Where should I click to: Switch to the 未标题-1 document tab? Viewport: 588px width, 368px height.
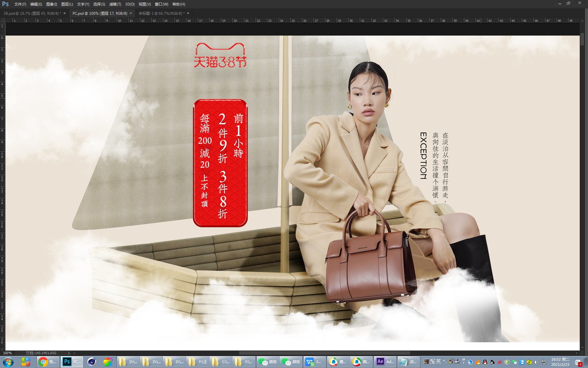[160, 13]
